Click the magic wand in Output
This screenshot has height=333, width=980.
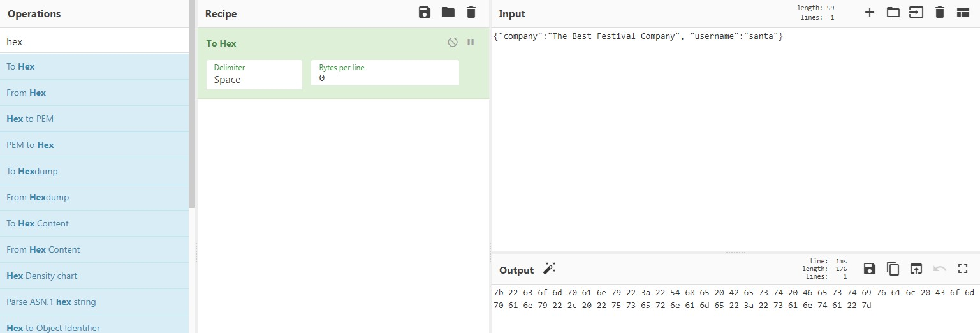(x=549, y=269)
